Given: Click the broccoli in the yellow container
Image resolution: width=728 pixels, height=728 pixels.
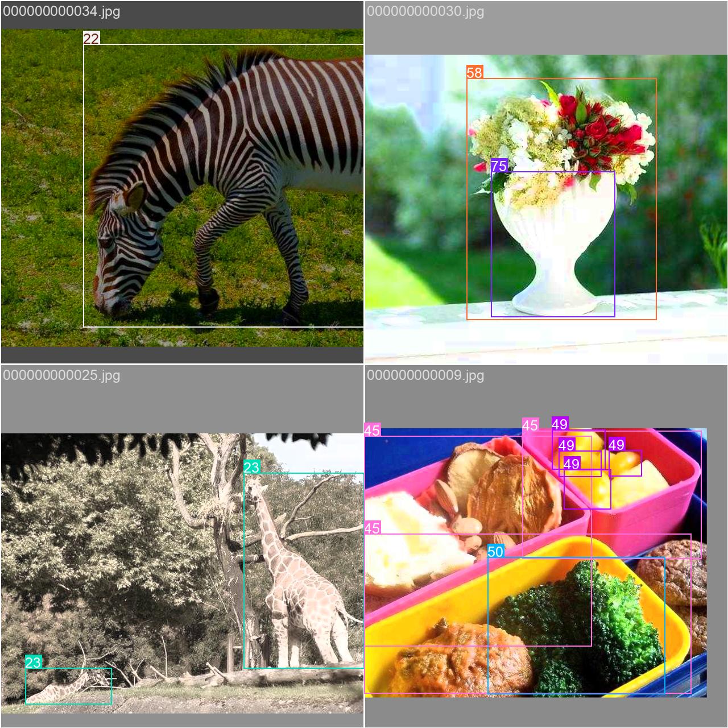Looking at the screenshot, I should 591,620.
